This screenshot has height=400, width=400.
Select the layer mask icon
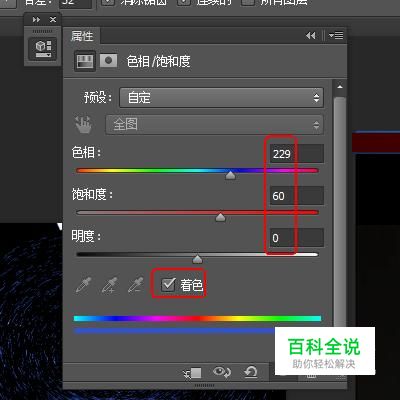108,61
